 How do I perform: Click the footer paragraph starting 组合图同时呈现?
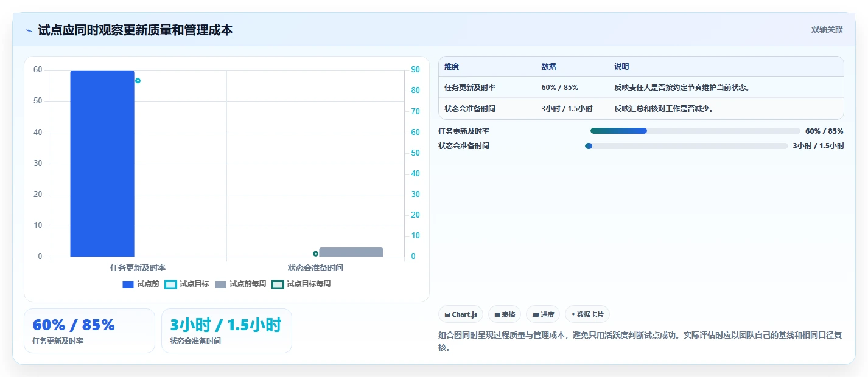(640, 341)
